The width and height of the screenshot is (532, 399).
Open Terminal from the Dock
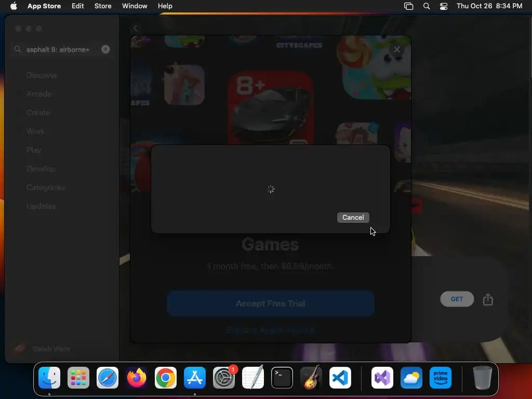click(282, 378)
